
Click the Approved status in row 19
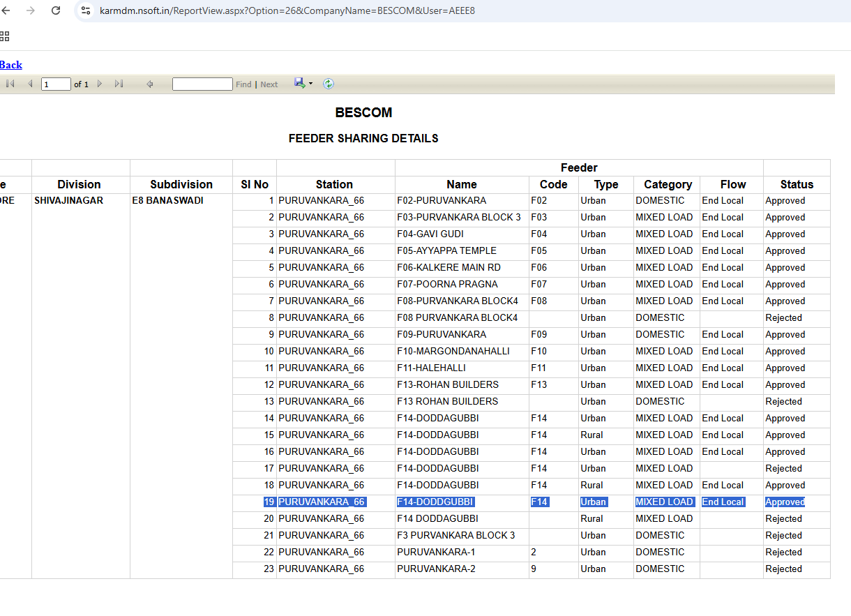click(785, 502)
